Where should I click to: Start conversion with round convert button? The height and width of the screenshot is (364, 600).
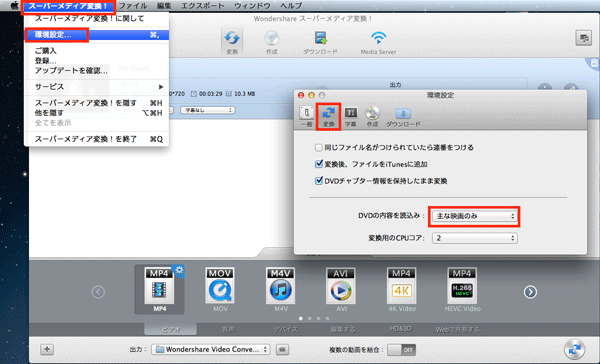tap(574, 349)
